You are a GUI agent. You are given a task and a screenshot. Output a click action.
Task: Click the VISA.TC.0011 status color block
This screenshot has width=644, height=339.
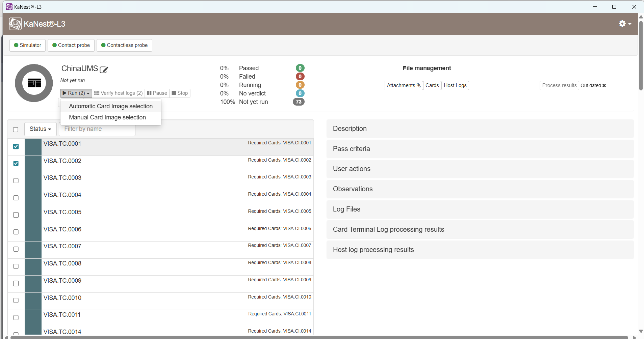(x=33, y=318)
